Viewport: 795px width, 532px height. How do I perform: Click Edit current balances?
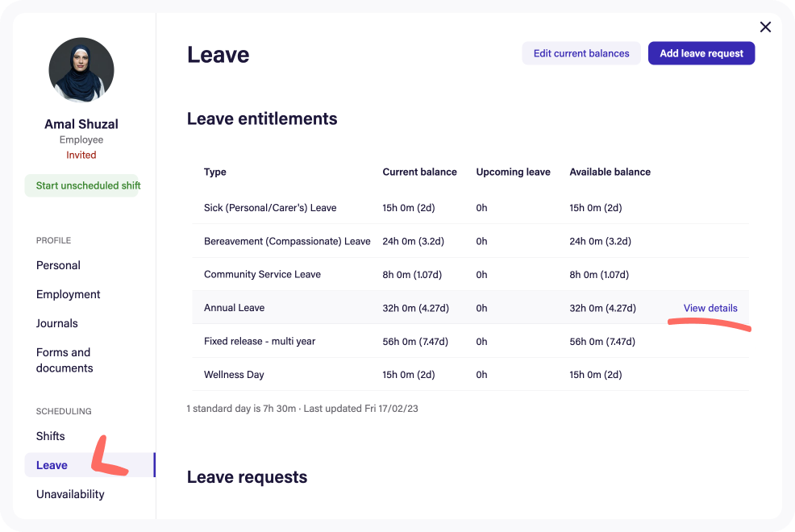581,52
